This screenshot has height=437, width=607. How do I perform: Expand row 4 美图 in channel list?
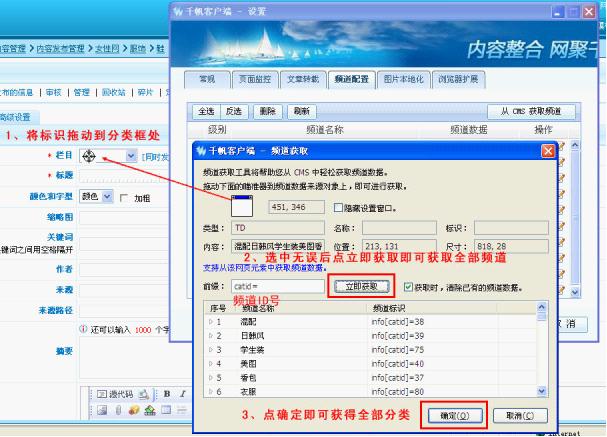click(211, 364)
